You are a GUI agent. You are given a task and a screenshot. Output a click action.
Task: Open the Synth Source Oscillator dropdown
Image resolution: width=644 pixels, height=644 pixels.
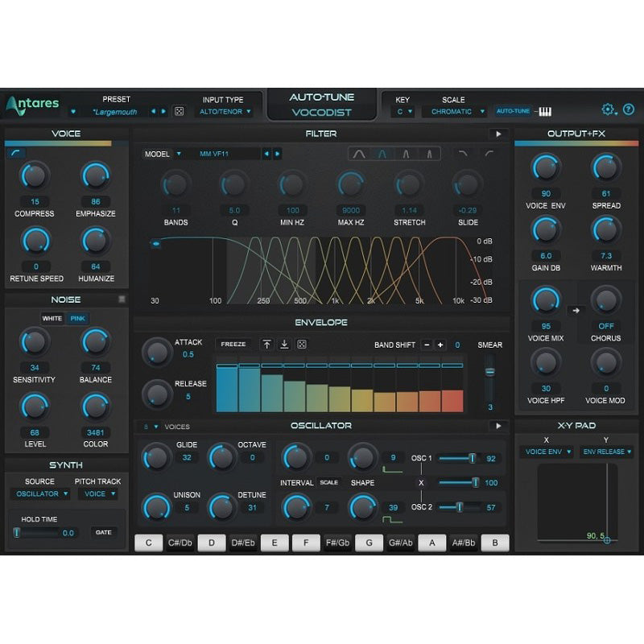click(x=42, y=494)
